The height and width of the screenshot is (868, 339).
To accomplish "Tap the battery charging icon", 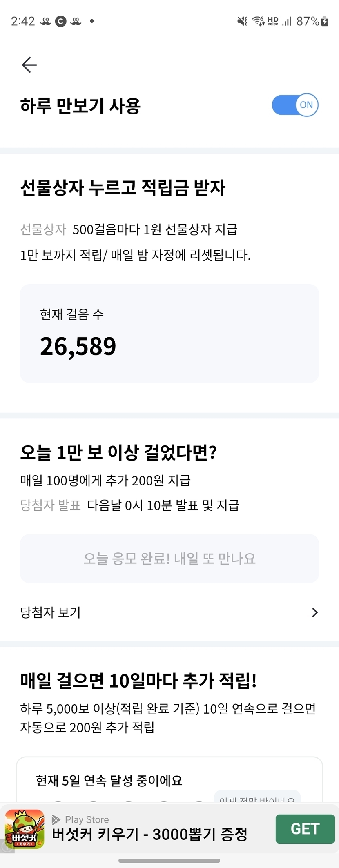I will (x=325, y=21).
